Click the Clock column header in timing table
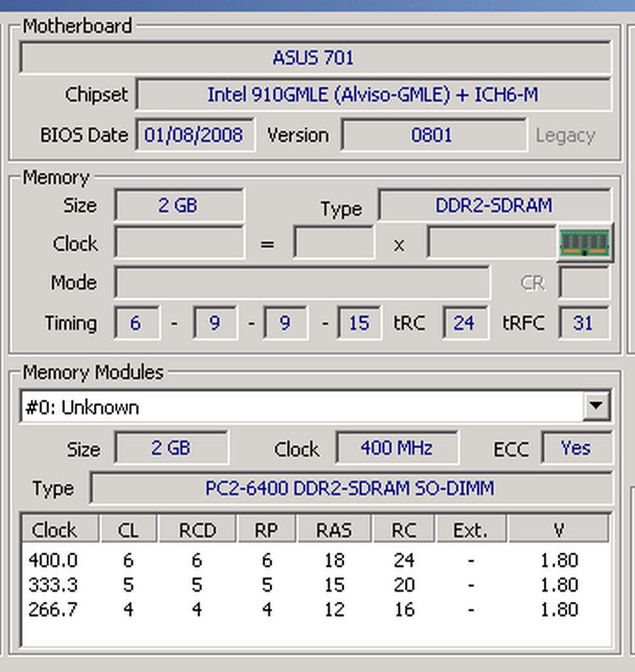Screen dimensions: 635x672 59,528
